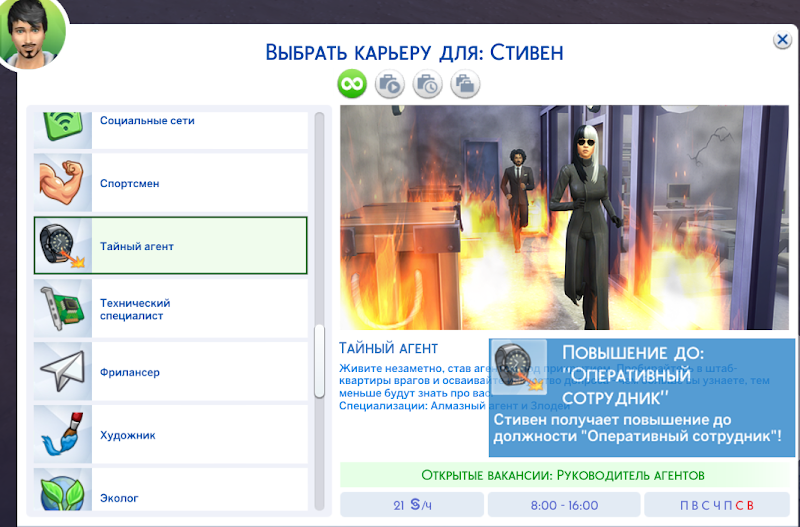The width and height of the screenshot is (800, 527).
Task: Click the circuit board career icon
Action: click(x=62, y=309)
